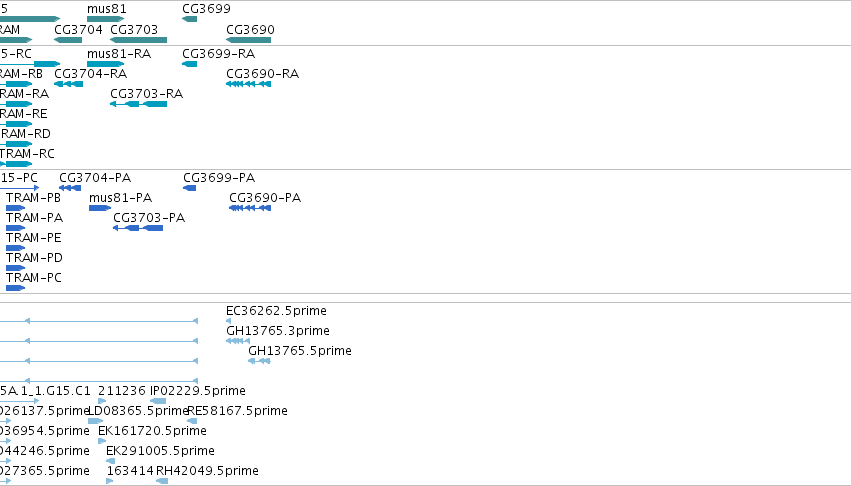This screenshot has width=851, height=486.
Task: Click the CG3703 gene bar
Action: [x=138, y=40]
